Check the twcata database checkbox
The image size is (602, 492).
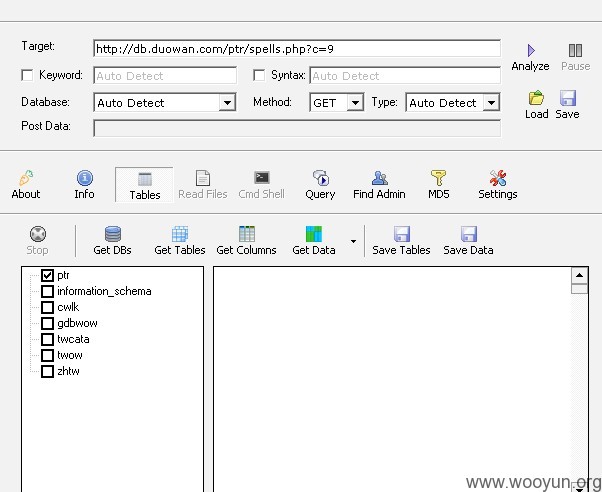47,340
